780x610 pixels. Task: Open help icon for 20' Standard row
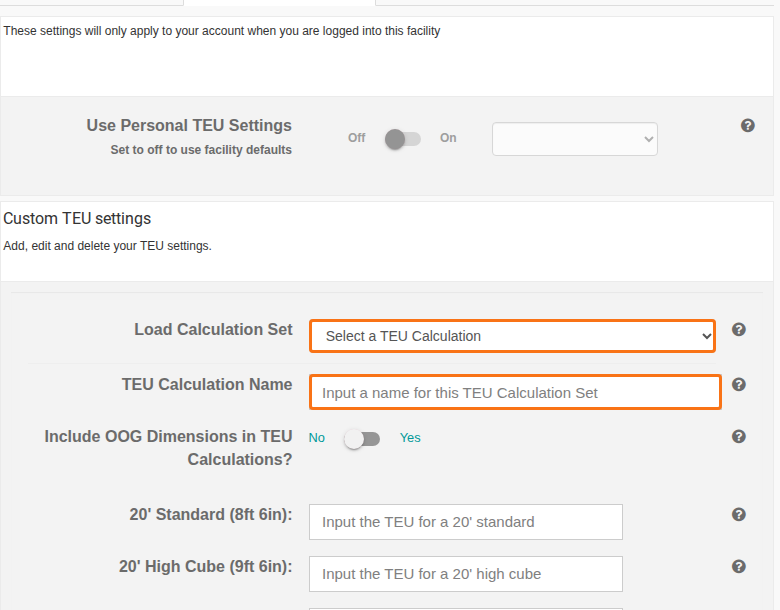[739, 514]
